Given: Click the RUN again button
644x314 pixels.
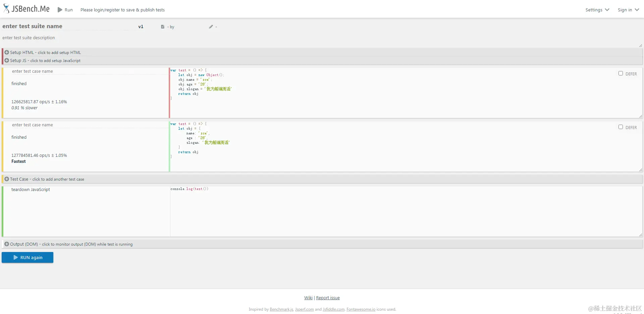Looking at the screenshot, I should [x=28, y=257].
